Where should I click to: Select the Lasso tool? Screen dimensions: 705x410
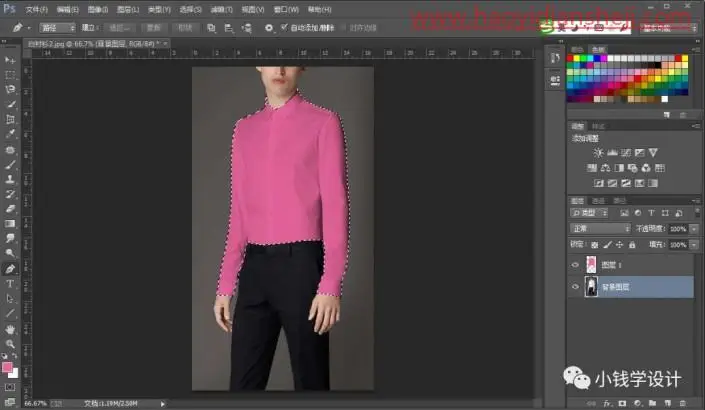[10, 89]
